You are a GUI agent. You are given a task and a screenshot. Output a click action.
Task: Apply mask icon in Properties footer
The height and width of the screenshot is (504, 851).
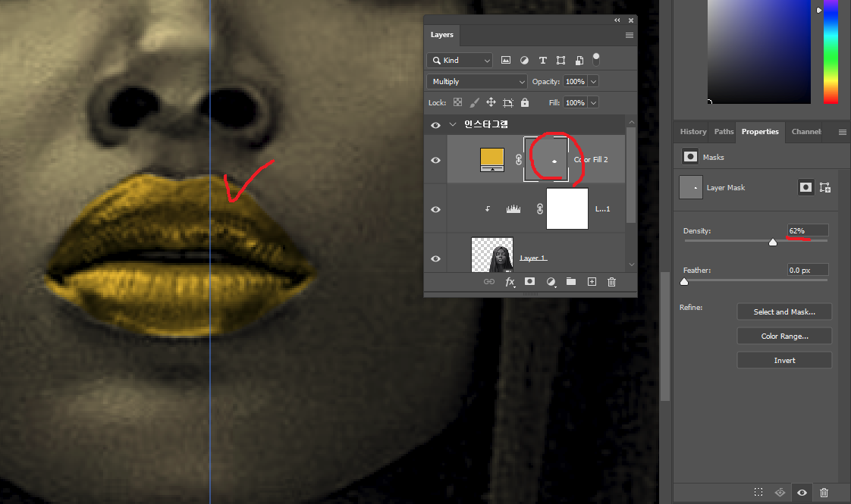point(780,492)
